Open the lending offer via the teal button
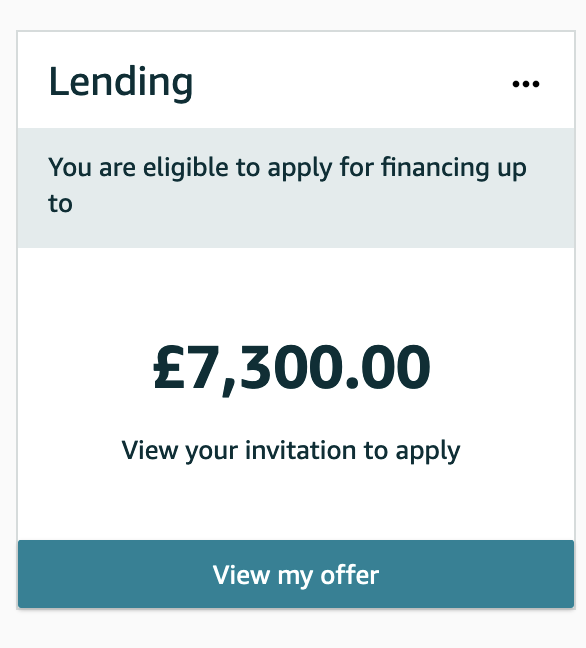Screen dimensions: 586x648 296,574
